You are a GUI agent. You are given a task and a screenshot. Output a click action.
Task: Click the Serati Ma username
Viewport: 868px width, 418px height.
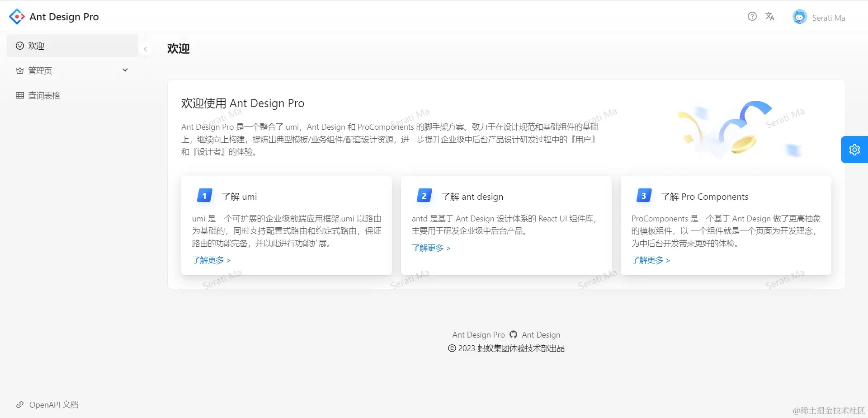coord(829,18)
